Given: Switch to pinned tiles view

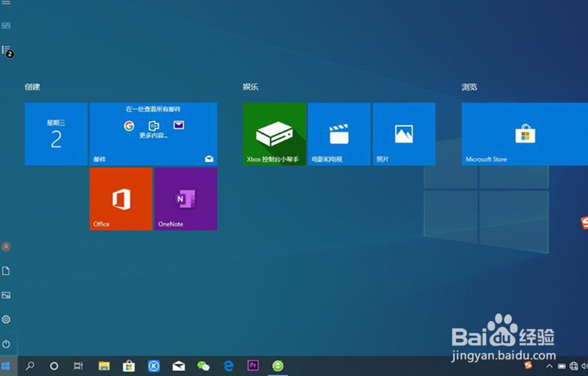Looking at the screenshot, I should point(6,26).
